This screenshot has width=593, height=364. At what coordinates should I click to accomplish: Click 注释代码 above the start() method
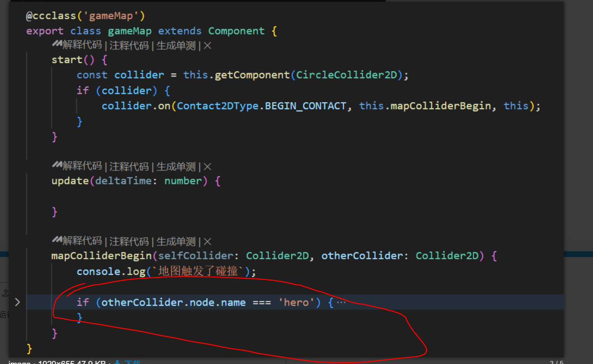pyautogui.click(x=129, y=45)
